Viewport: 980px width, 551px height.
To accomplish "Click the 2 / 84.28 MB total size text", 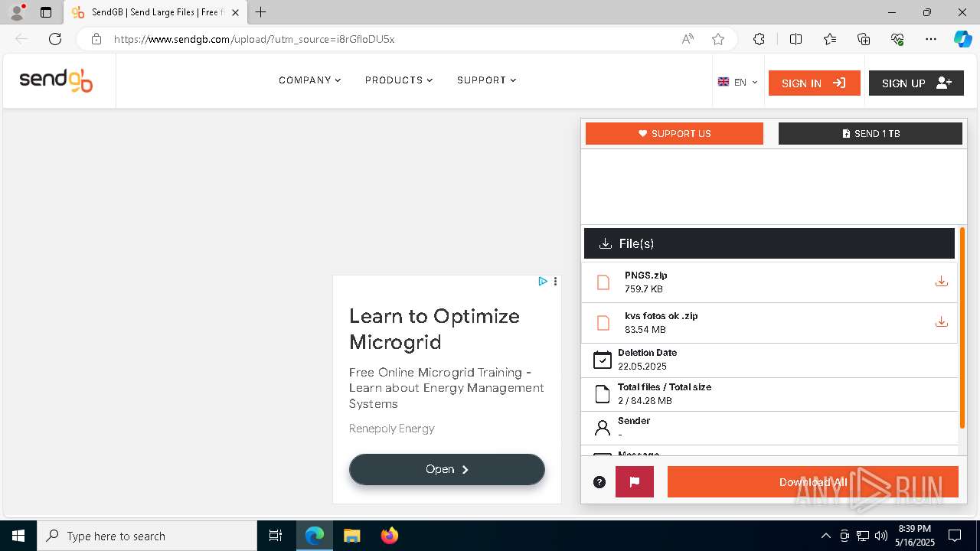I will click(x=645, y=401).
